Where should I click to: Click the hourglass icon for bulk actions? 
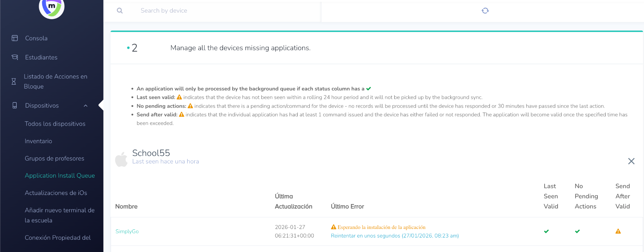[x=14, y=81]
